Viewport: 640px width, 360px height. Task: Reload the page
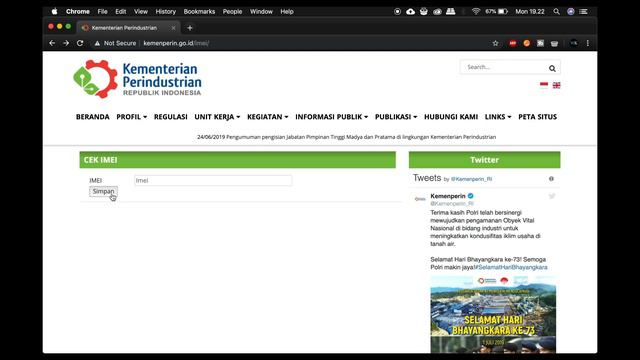pyautogui.click(x=80, y=43)
